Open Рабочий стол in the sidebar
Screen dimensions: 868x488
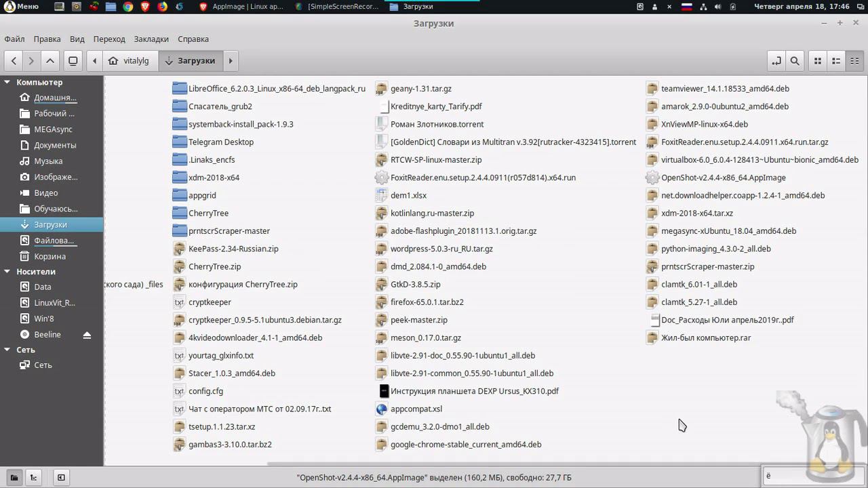tap(52, 113)
